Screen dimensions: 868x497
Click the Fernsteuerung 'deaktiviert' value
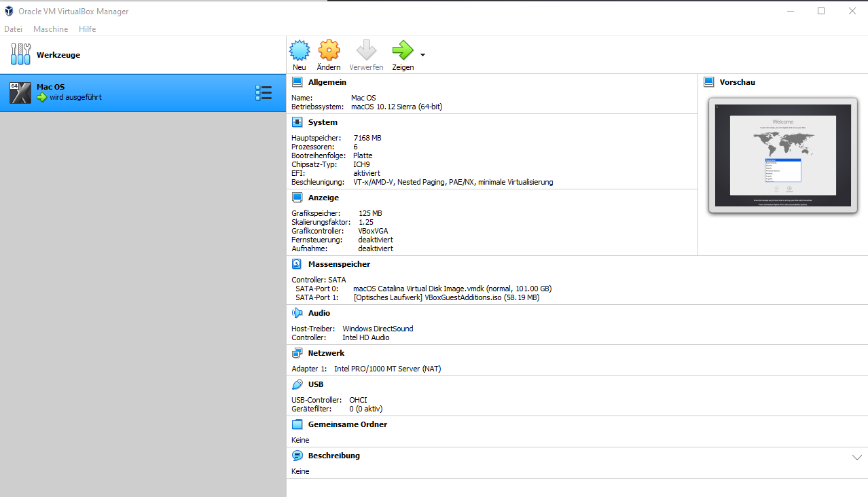point(376,240)
